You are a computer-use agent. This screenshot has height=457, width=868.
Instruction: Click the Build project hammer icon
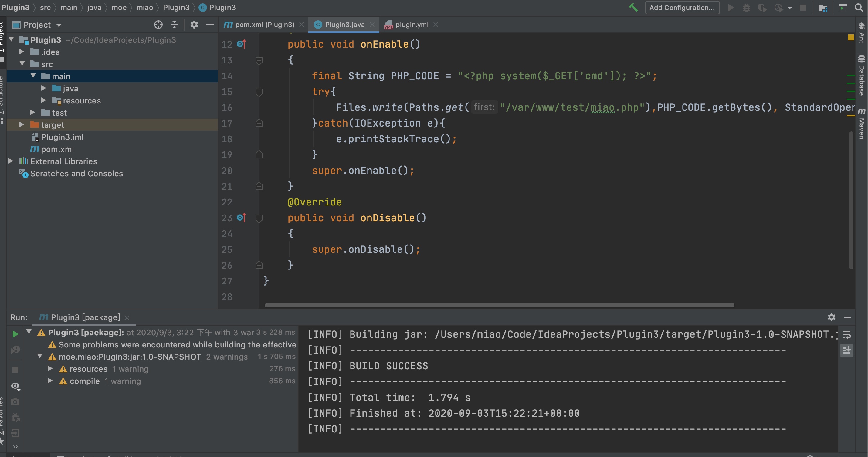(633, 7)
